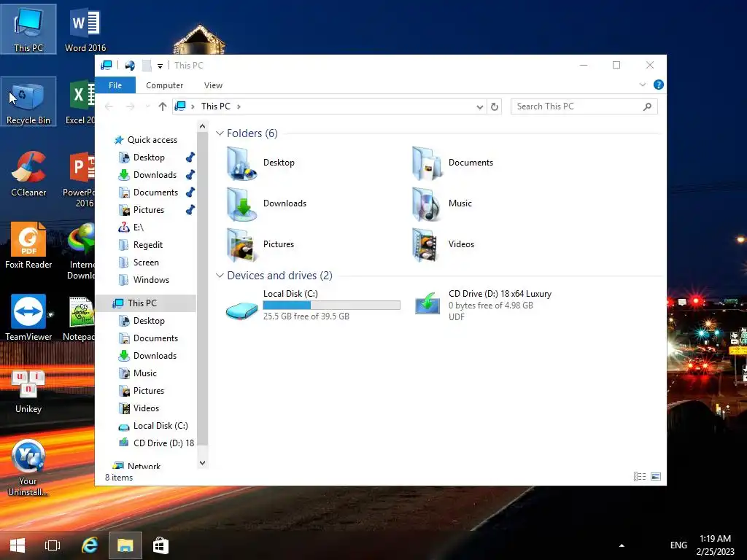Click the New folder quick access toolbar icon
Image resolution: width=747 pixels, height=560 pixels.
pos(147,65)
